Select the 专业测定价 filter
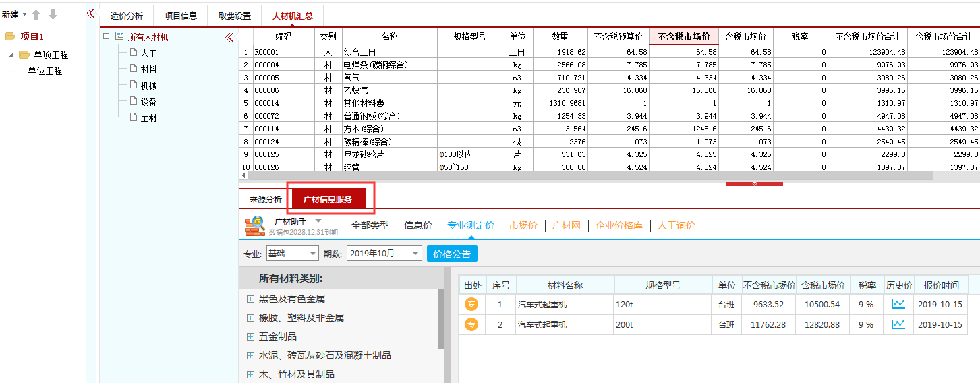The height and width of the screenshot is (383, 980). [x=471, y=225]
